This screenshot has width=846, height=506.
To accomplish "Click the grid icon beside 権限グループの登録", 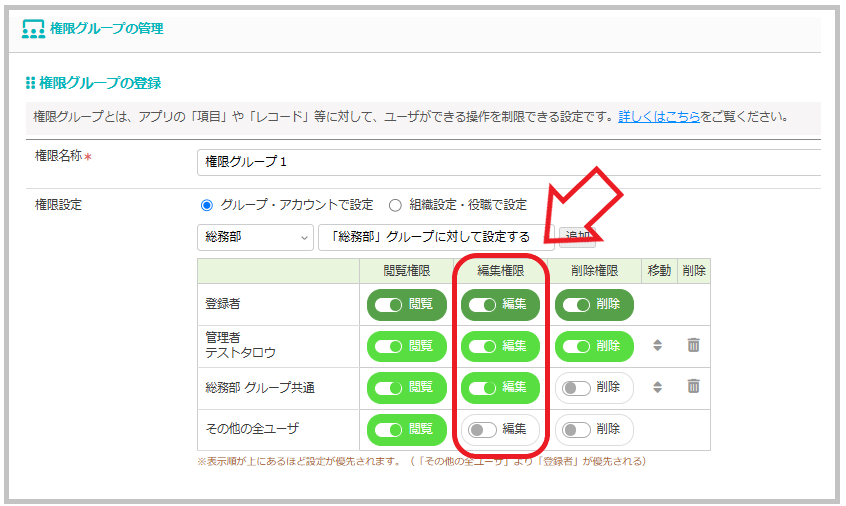I will click(x=30, y=83).
